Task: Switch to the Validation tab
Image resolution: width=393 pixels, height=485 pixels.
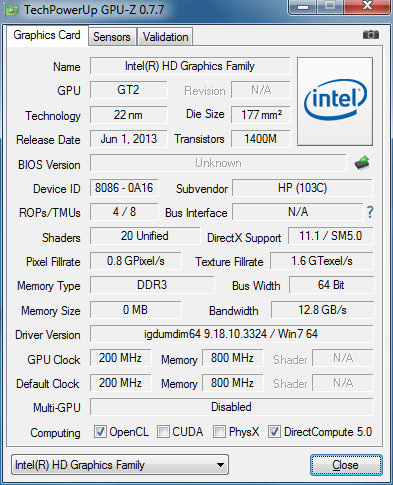Action: [165, 36]
